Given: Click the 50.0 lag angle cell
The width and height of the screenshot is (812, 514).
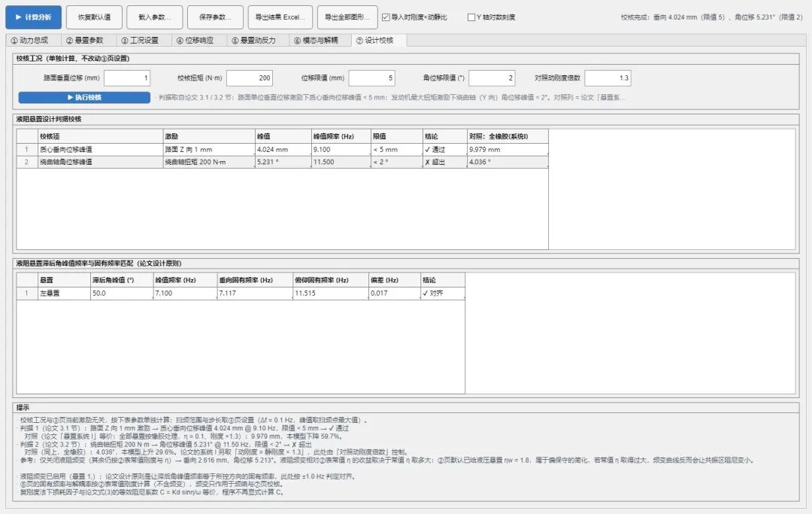Looking at the screenshot, I should tap(123, 293).
